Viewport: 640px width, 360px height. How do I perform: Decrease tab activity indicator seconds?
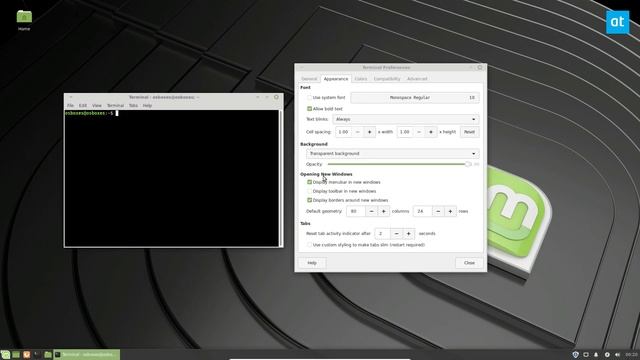coord(396,233)
